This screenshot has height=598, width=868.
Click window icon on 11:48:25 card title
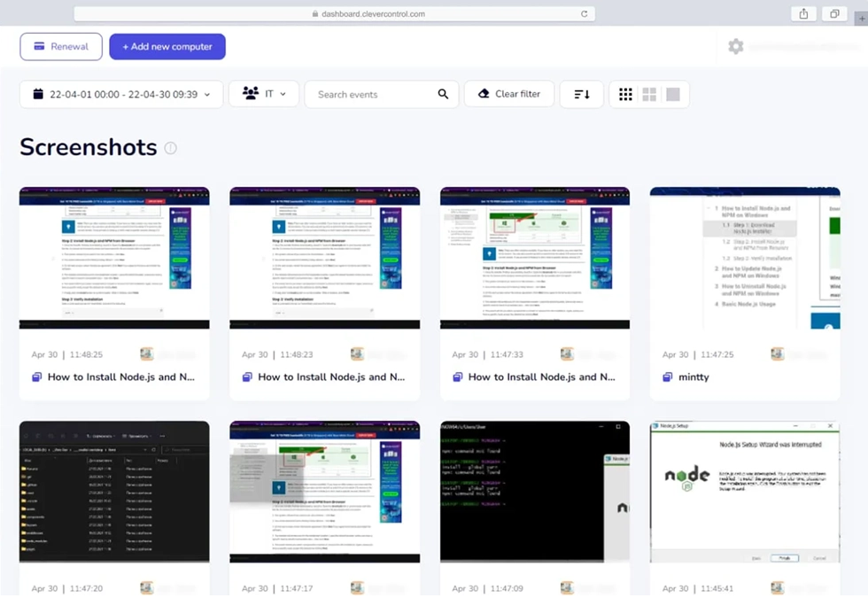(36, 377)
